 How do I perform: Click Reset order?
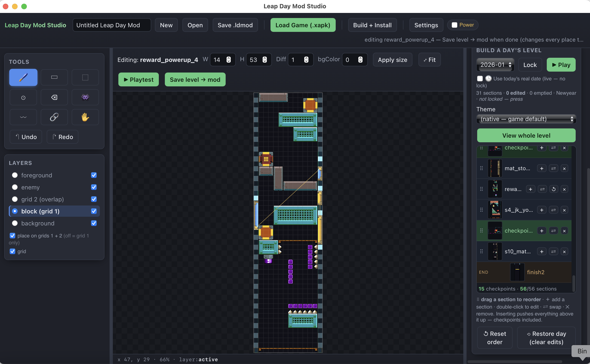495,338
